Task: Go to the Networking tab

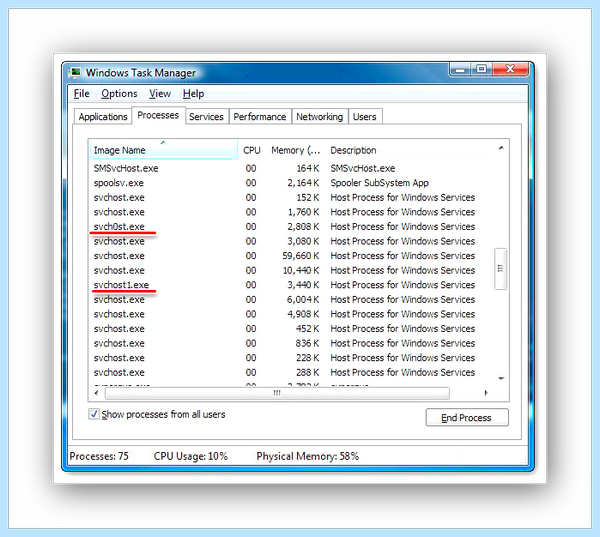Action: click(320, 117)
